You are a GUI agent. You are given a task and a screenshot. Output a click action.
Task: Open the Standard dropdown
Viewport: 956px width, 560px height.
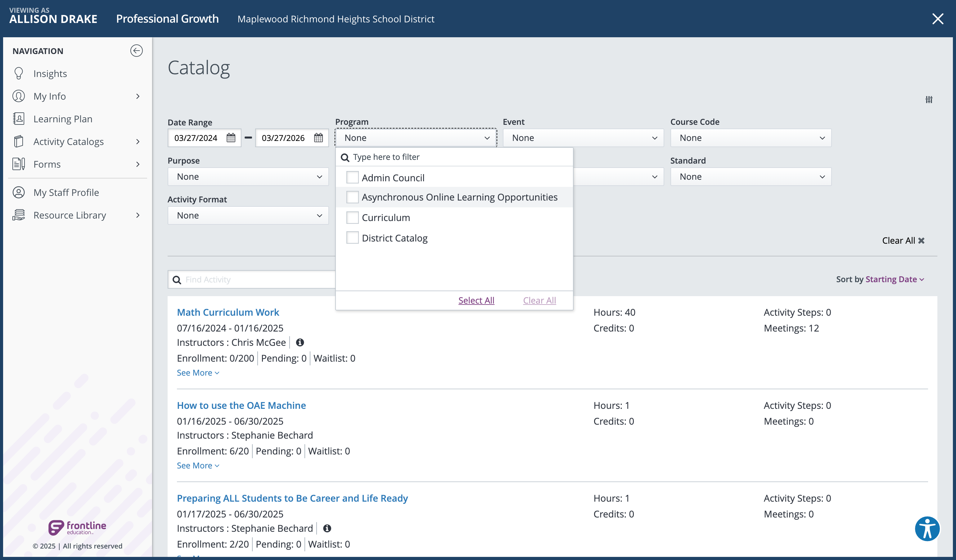751,177
